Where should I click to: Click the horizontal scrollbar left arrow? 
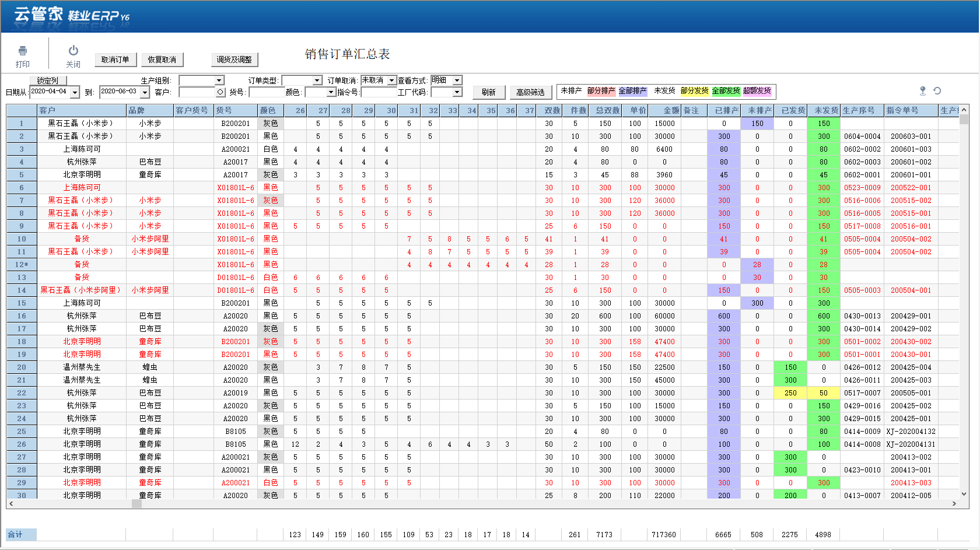pos(11,504)
